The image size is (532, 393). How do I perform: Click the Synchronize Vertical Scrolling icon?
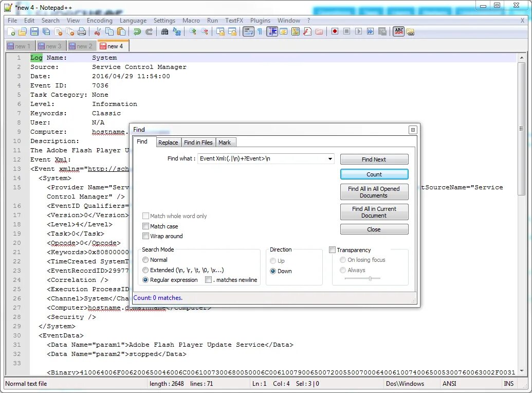221,31
